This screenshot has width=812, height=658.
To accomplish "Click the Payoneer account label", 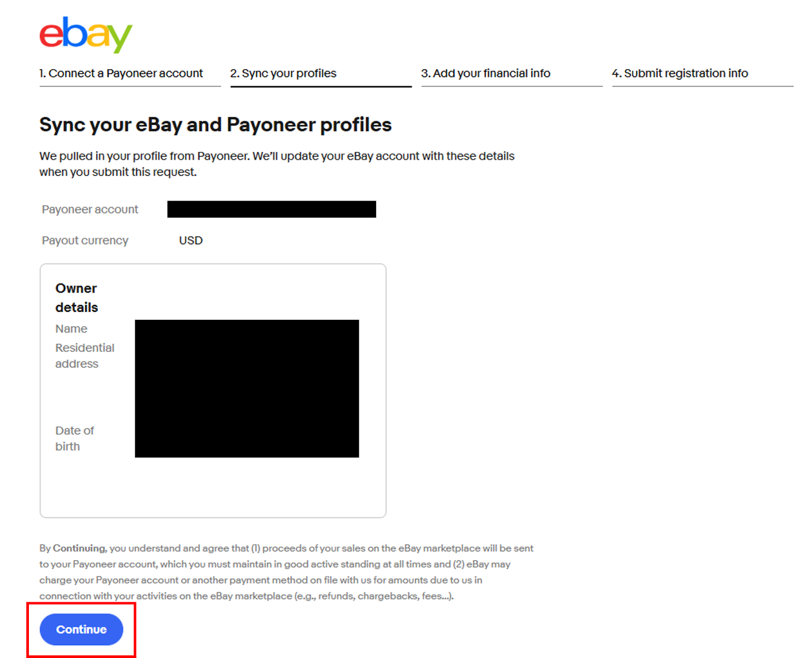I will tap(90, 210).
